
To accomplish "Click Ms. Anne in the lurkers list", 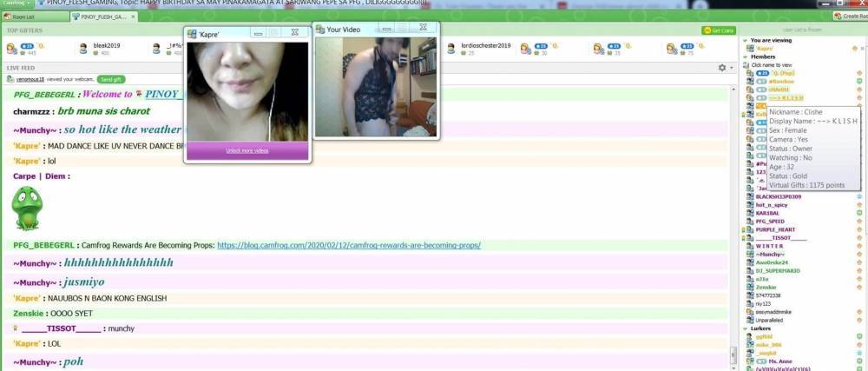I will (779, 361).
